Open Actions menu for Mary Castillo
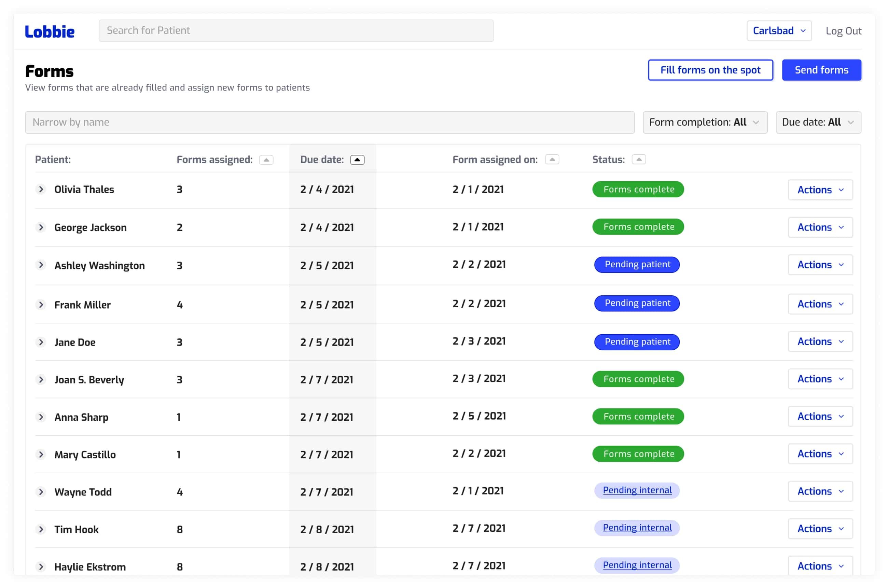The image size is (888, 588). point(820,454)
